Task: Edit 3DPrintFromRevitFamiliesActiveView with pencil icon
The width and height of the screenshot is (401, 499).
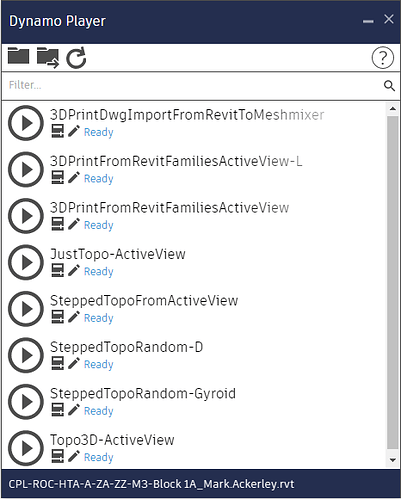Action: coord(74,224)
